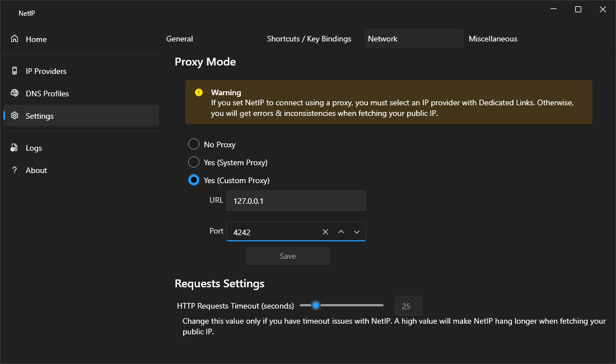Click the timeout value box showing 25

click(x=409, y=306)
